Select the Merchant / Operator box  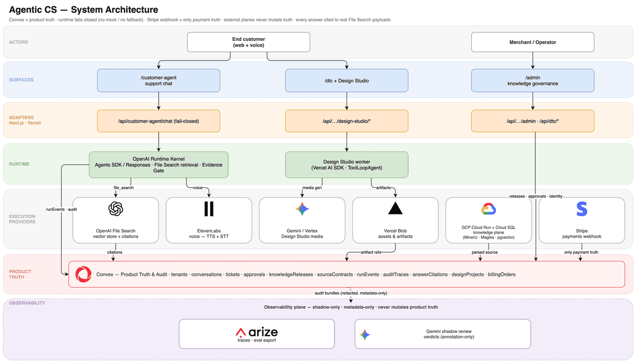[x=533, y=42]
